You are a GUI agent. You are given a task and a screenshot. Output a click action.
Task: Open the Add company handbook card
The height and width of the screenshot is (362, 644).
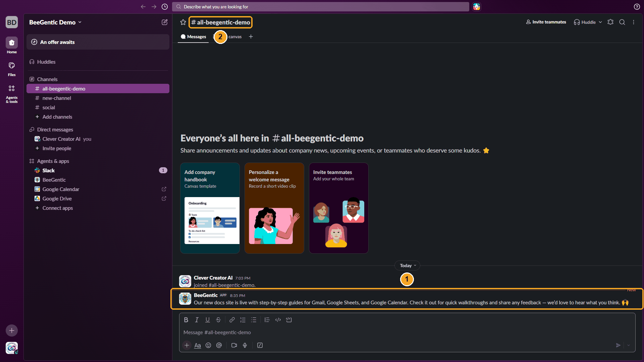210,208
